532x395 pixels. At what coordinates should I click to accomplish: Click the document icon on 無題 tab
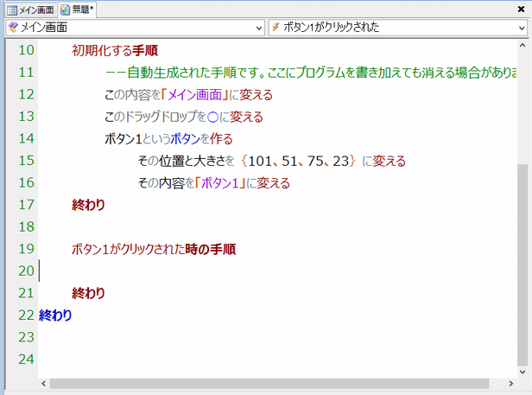pos(66,9)
